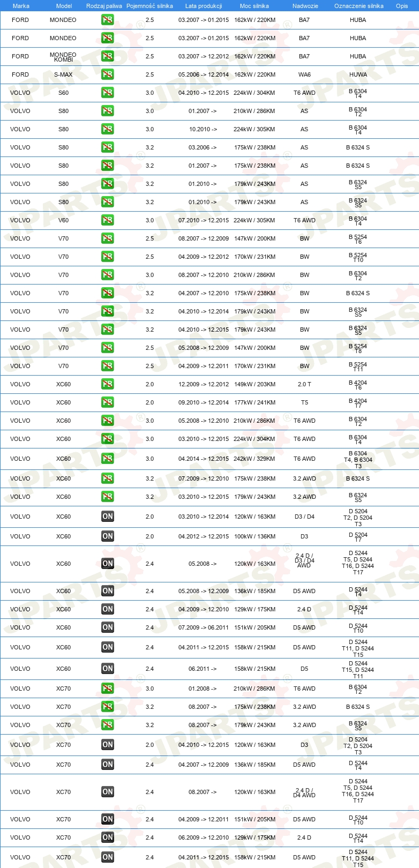Click the 06.2009 -> 12.2010 production years cell
419x868 pixels.
[x=204, y=837]
